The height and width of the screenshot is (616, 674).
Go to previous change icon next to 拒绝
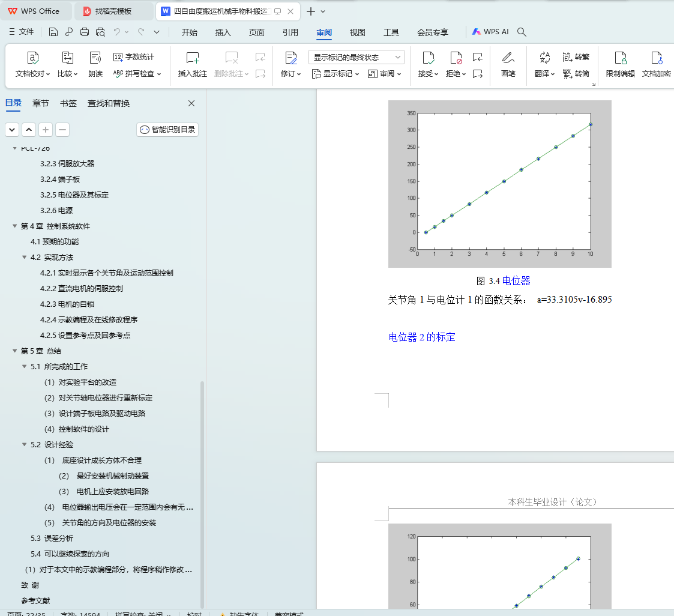tap(478, 57)
